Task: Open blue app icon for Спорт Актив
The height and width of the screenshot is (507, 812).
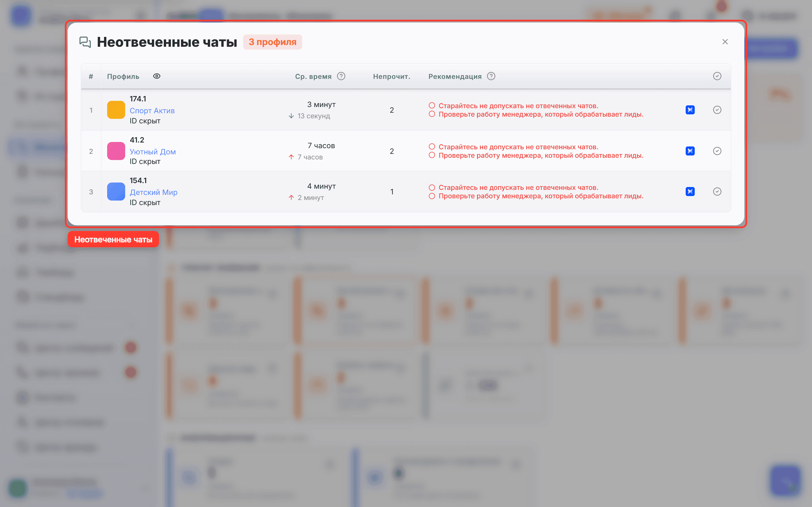Action: (x=690, y=110)
